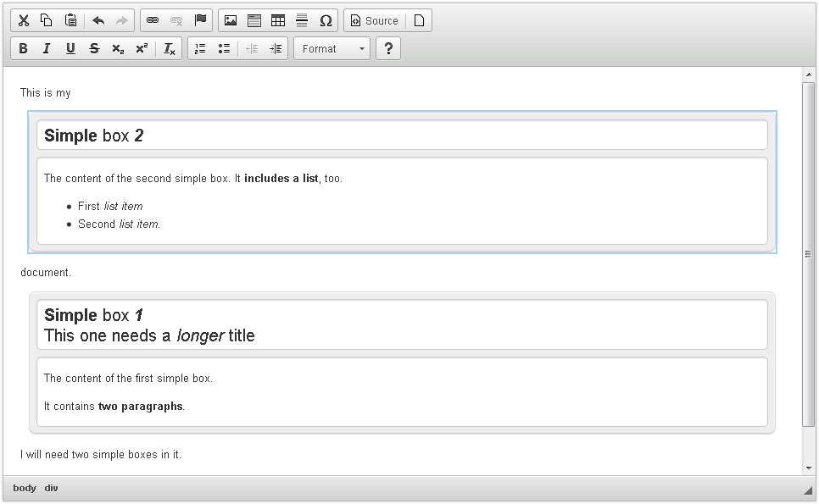
Task: Click the Remove Format icon
Action: pos(170,48)
